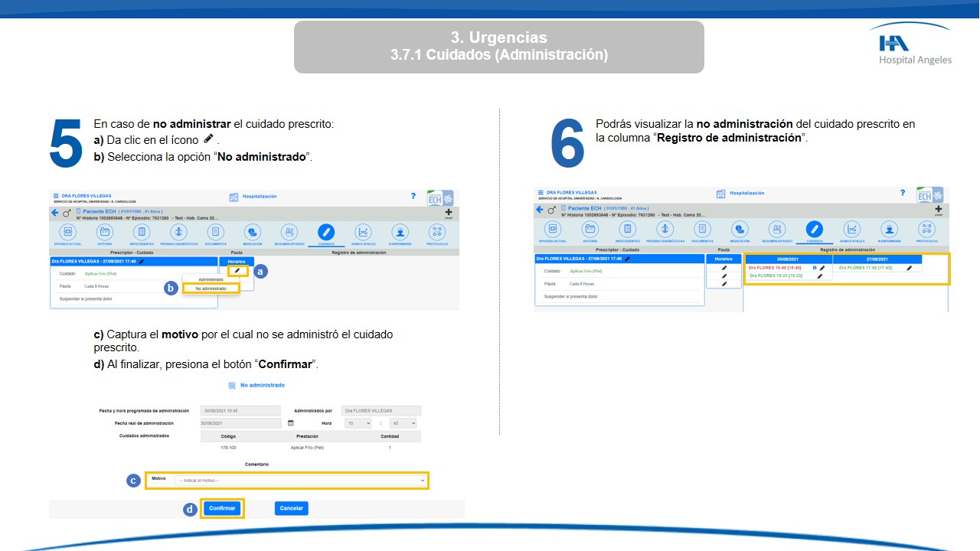Open Historia icon in step 6 screenshot

point(591,229)
